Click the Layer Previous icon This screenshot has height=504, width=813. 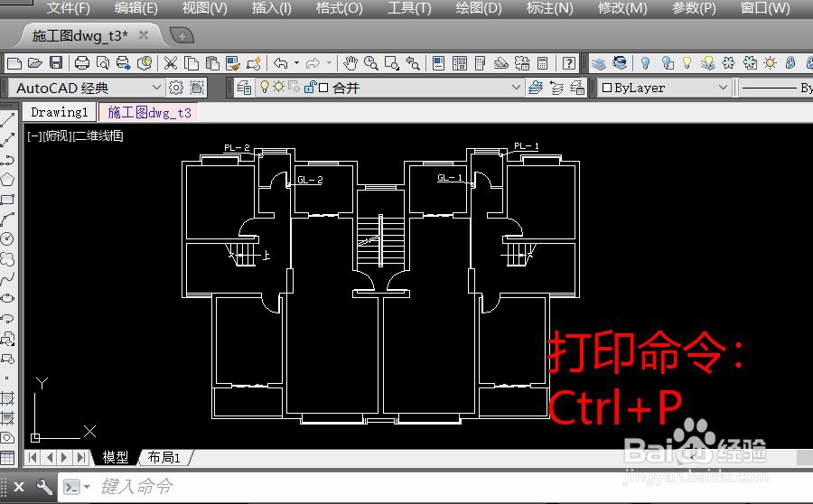tap(556, 88)
